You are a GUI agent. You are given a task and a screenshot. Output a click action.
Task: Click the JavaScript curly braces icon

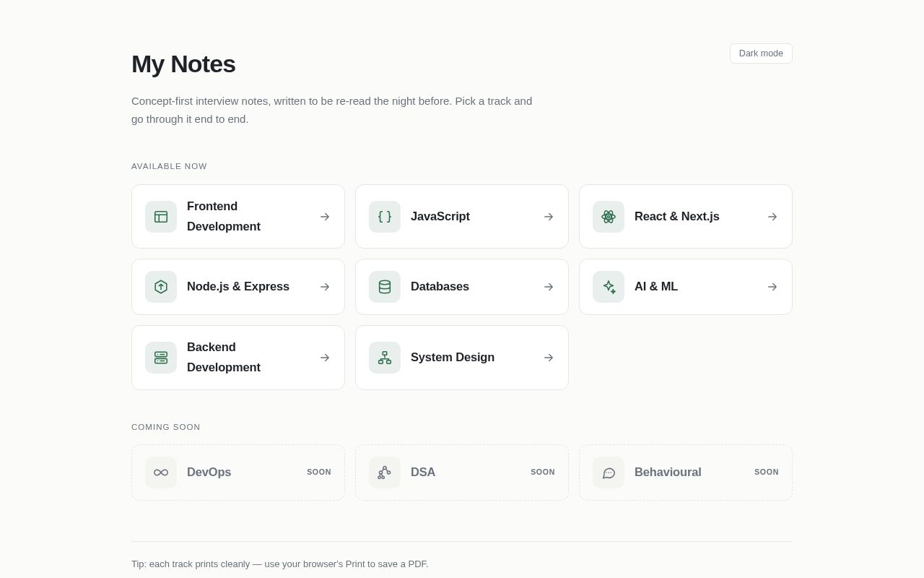(385, 217)
